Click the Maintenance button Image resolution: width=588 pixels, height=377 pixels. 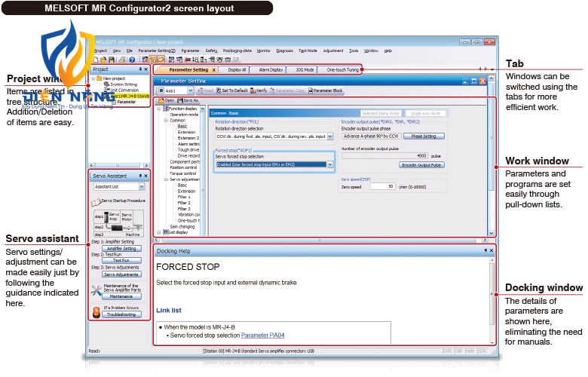[x=121, y=296]
